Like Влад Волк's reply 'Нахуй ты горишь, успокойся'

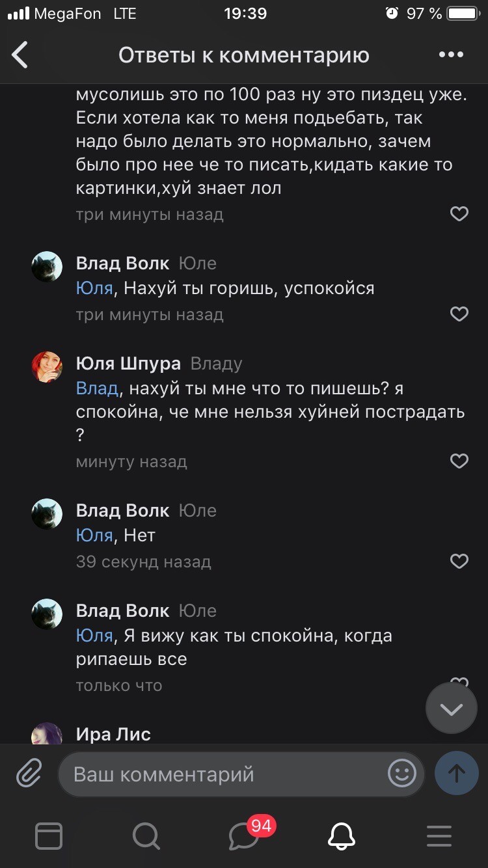459,314
